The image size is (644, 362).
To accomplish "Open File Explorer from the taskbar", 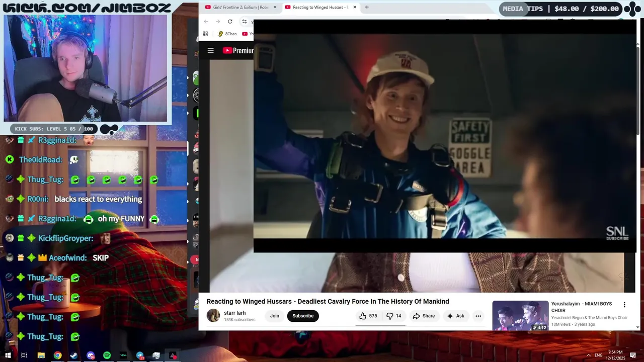I will [x=41, y=355].
